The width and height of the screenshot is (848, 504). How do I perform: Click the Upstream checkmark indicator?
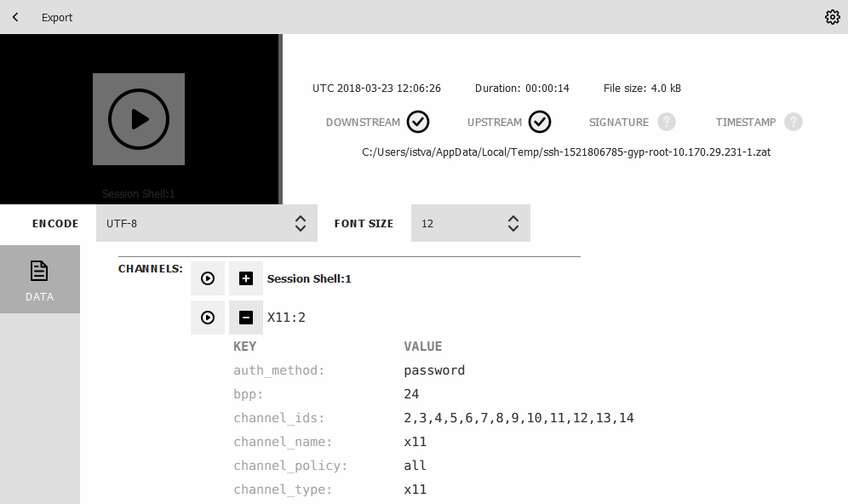[x=540, y=122]
